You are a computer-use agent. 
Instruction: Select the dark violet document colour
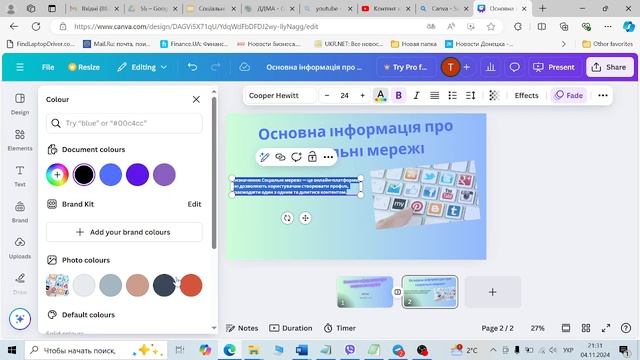[137, 175]
